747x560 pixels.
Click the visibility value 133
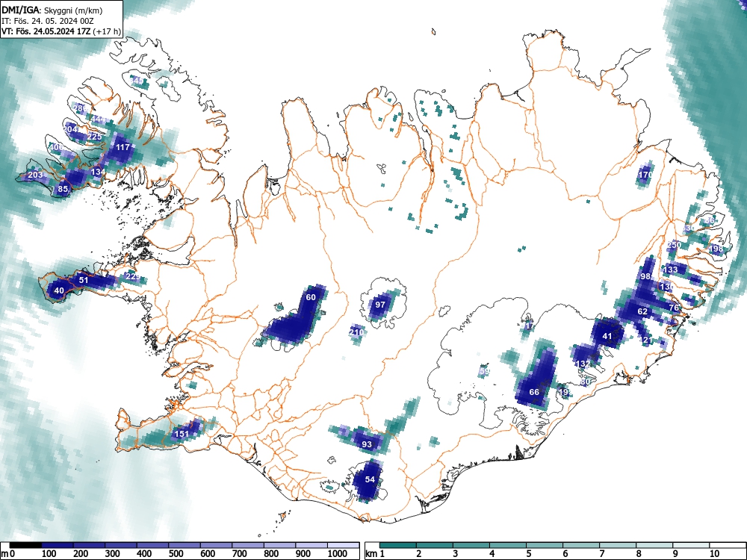[x=670, y=270]
